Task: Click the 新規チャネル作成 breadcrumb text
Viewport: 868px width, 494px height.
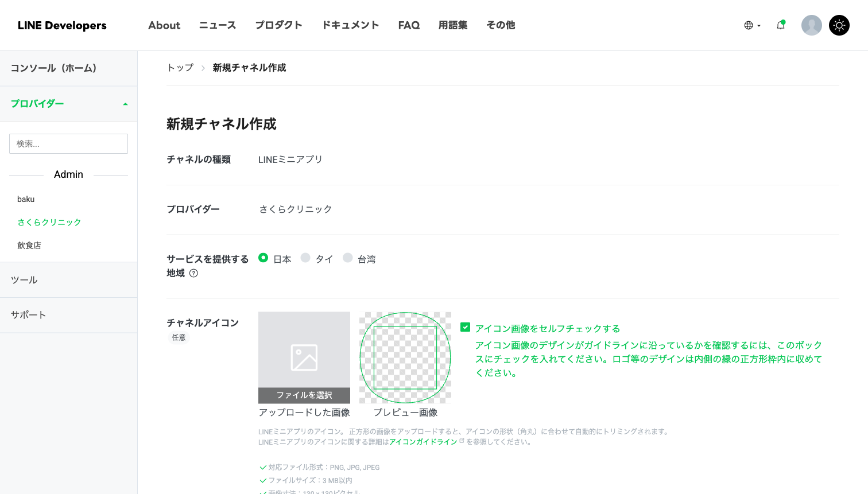Action: coord(249,68)
